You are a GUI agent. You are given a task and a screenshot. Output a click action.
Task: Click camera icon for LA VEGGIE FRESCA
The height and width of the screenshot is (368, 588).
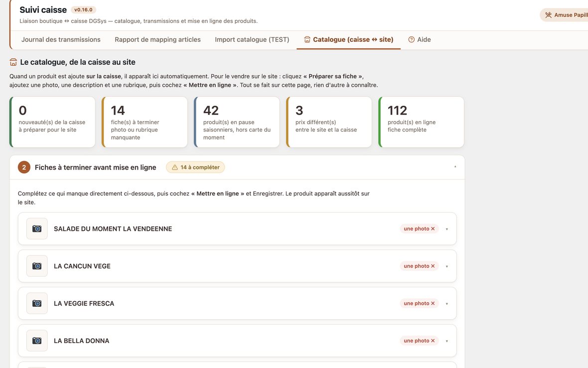coord(37,303)
